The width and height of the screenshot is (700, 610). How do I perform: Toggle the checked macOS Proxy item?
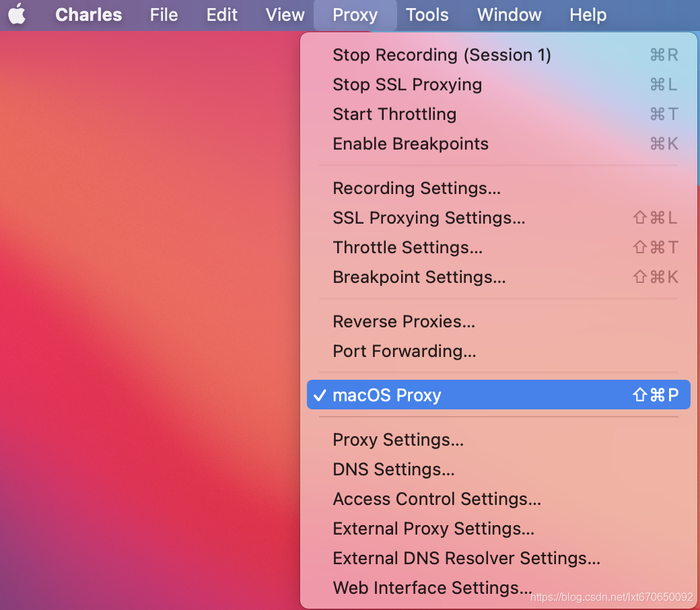(499, 395)
